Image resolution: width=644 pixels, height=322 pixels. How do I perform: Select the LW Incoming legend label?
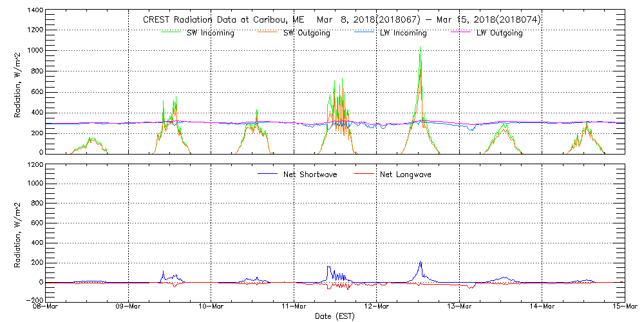click(x=403, y=33)
